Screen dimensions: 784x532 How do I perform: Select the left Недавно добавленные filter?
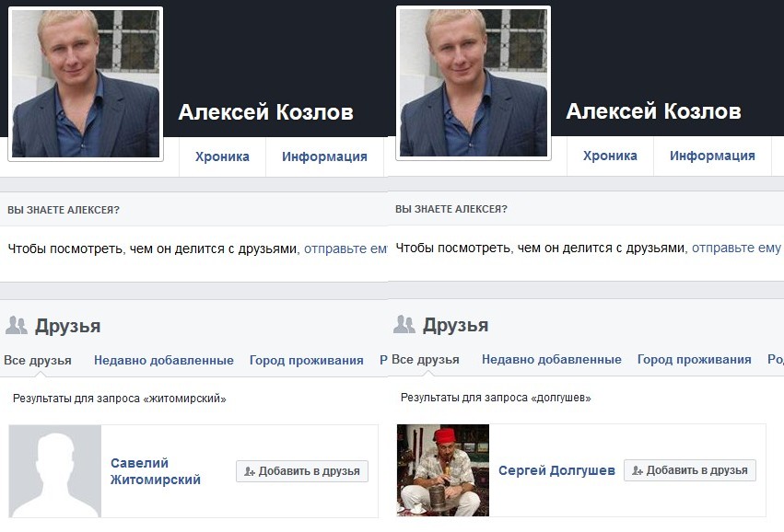tap(164, 360)
